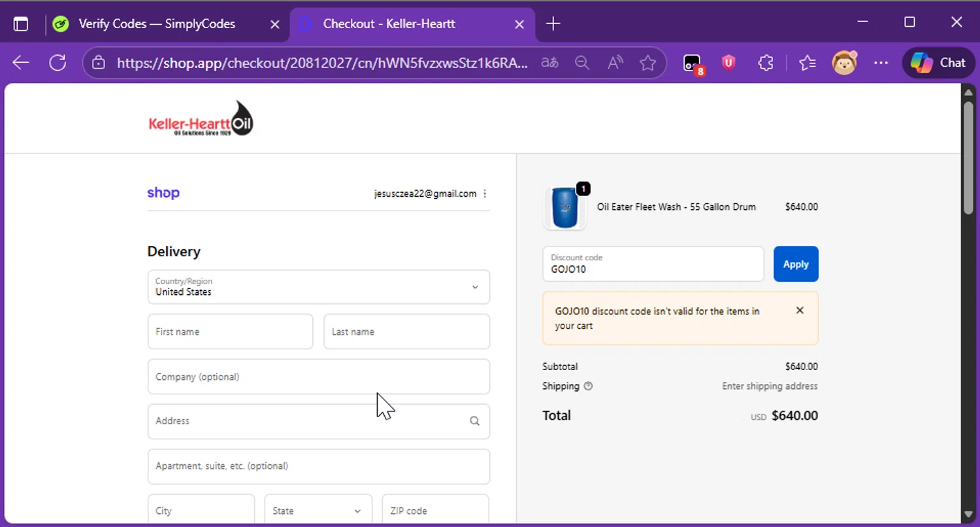The image size is (980, 527).
Task: Add this page to favorites star
Action: point(647,63)
